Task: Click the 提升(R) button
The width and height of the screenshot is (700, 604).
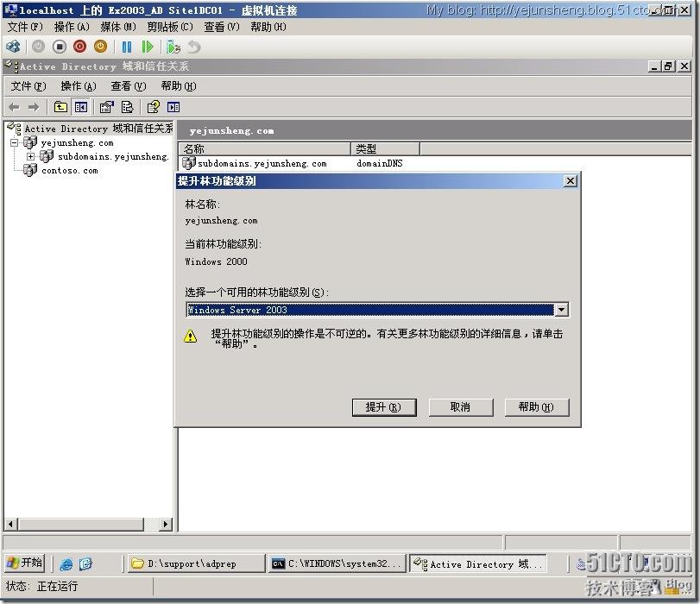Action: (384, 407)
